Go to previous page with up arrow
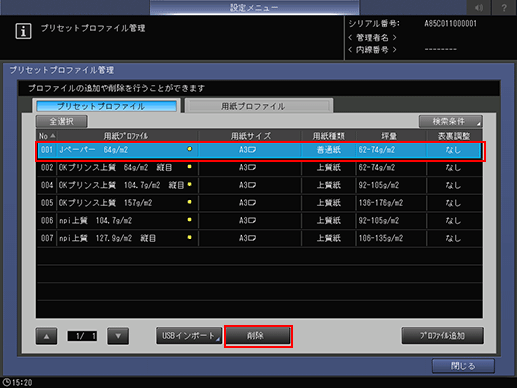This screenshot has width=517, height=388. [46, 336]
